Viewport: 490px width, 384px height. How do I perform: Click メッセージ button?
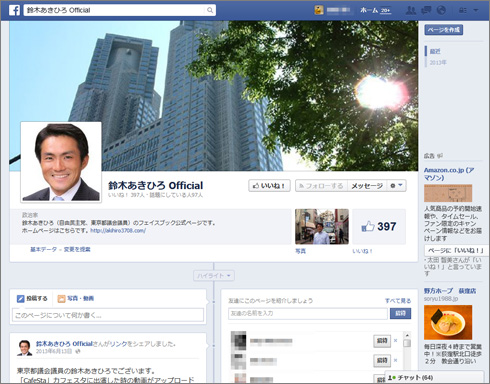pos(367,186)
